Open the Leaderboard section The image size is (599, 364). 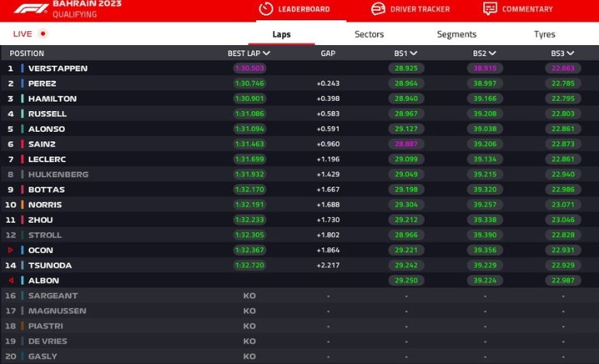pos(294,9)
